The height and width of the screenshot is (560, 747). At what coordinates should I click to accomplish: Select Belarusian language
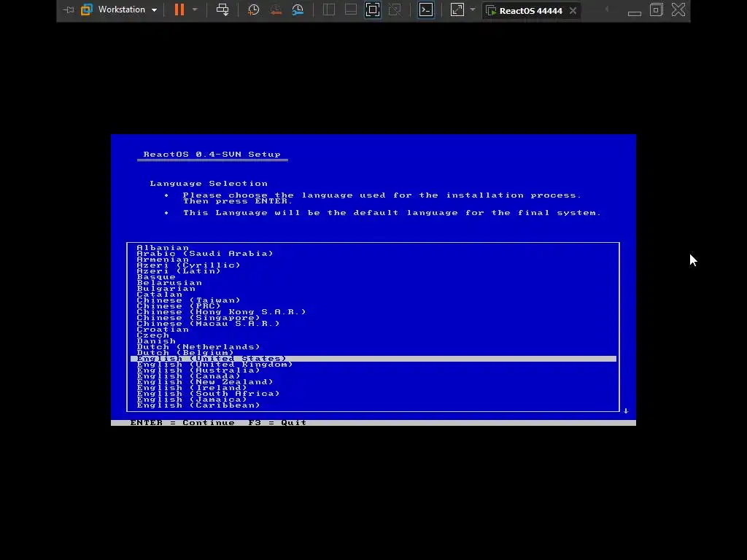coord(169,282)
